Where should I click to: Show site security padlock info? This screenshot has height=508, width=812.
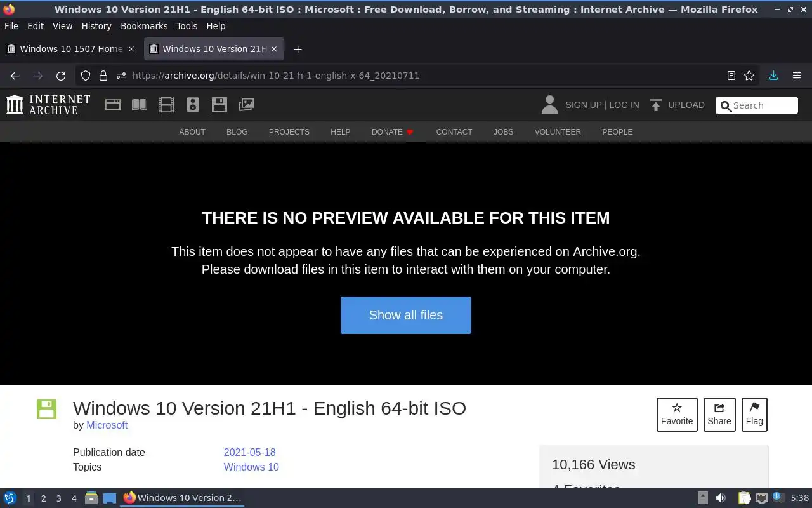tap(103, 76)
